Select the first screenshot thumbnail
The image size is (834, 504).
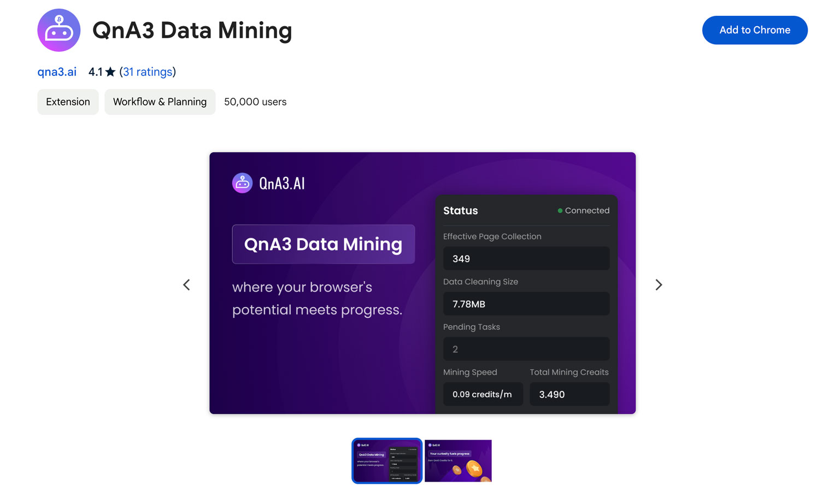[387, 461]
